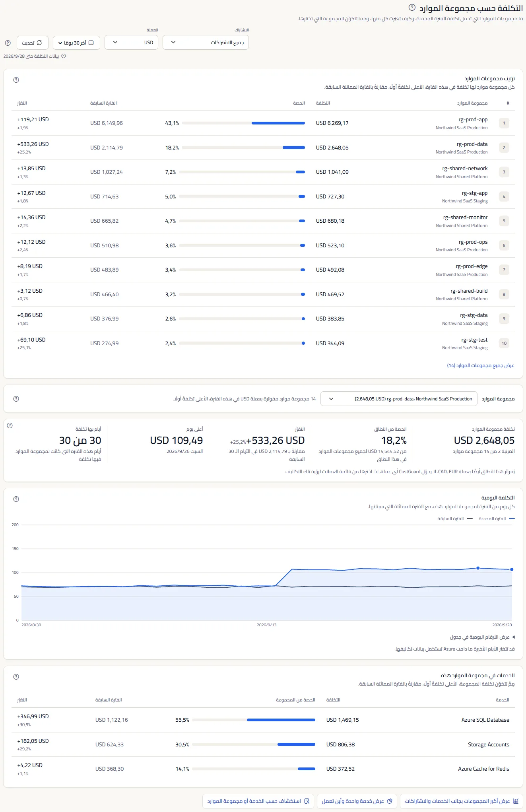Click the help icon in the summary metrics card
This screenshot has width=526, height=812.
[10, 425]
